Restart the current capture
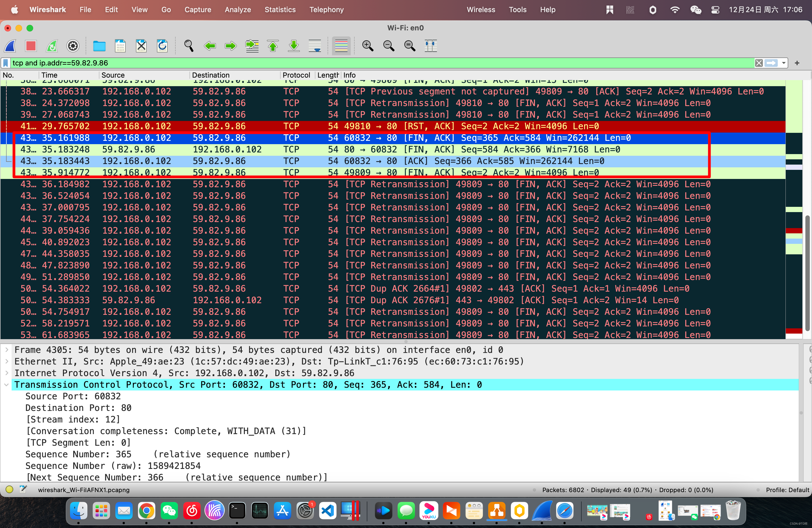 (52, 46)
